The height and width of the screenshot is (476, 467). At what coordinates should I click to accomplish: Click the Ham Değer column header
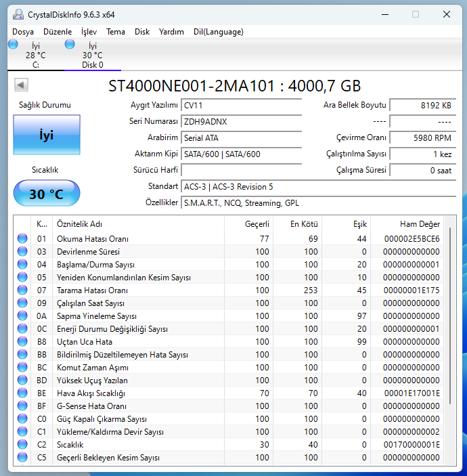tap(407, 224)
